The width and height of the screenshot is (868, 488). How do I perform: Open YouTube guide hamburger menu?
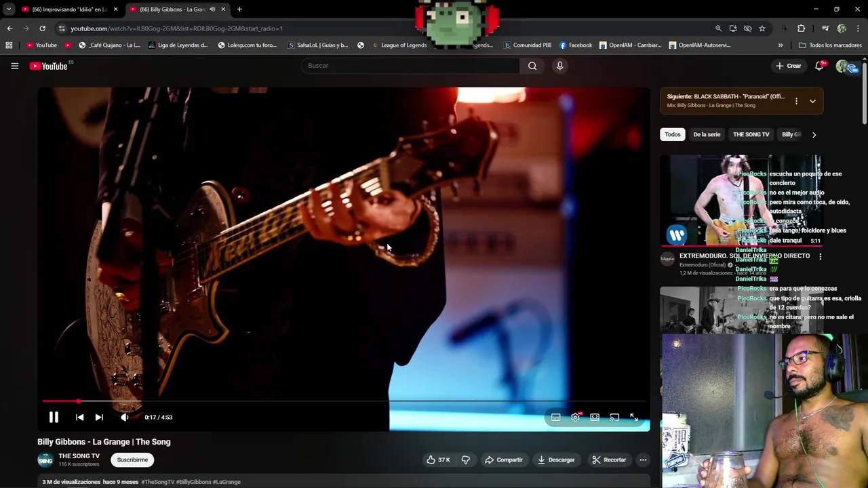click(14, 66)
